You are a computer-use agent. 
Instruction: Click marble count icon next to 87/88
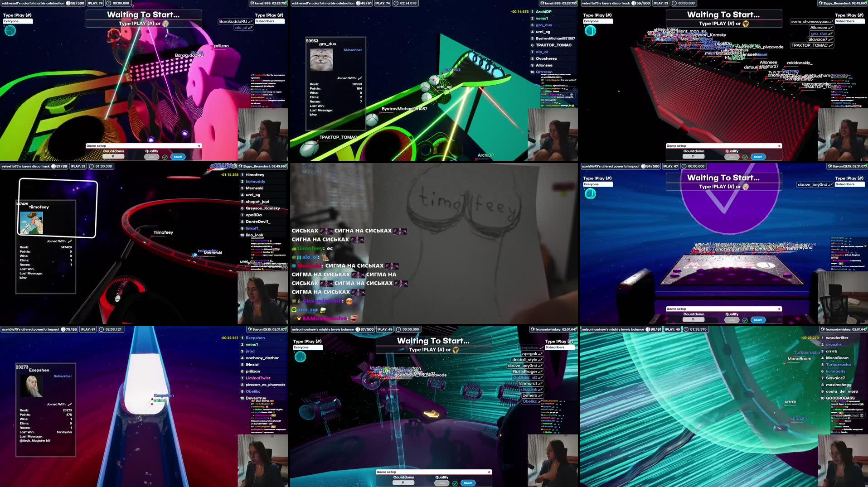tap(53, 166)
